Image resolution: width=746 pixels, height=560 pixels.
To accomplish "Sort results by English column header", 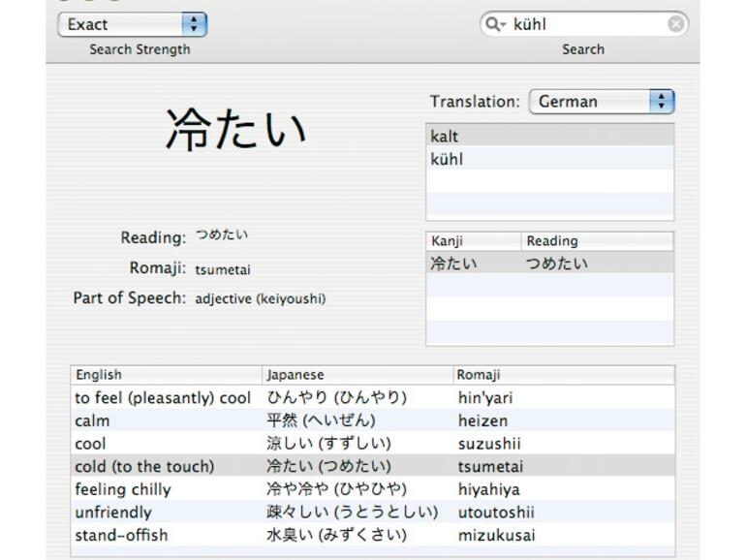I will tap(166, 374).
